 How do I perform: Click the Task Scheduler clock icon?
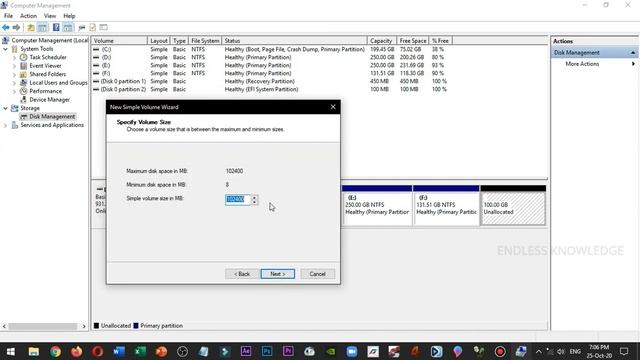pyautogui.click(x=23, y=57)
